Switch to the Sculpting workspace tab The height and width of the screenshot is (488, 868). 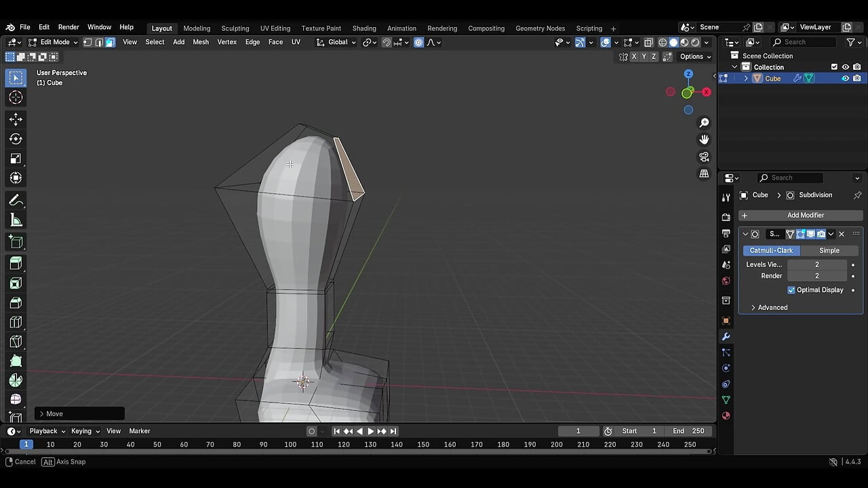235,28
